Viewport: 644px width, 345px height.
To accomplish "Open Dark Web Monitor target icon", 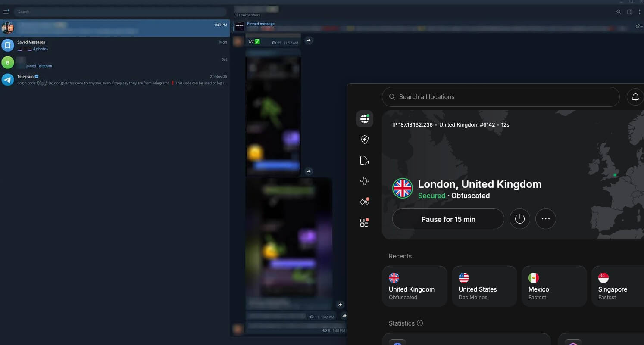I will point(364,202).
